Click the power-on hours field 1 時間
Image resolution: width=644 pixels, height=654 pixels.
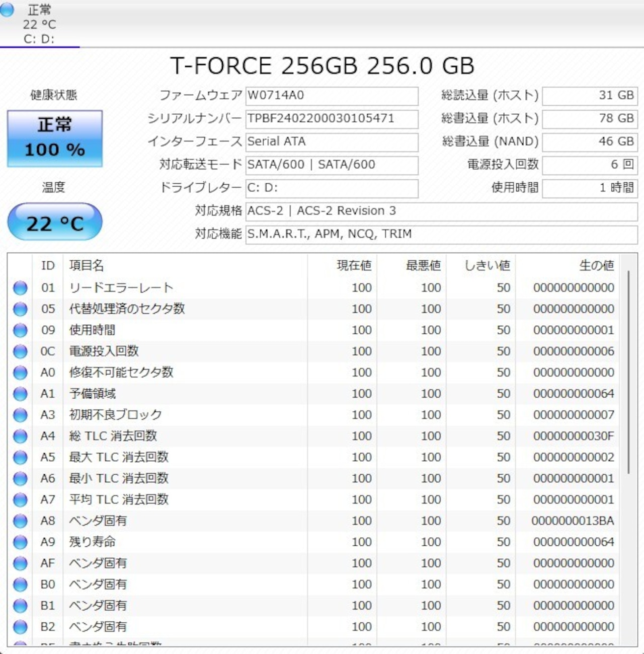point(590,188)
